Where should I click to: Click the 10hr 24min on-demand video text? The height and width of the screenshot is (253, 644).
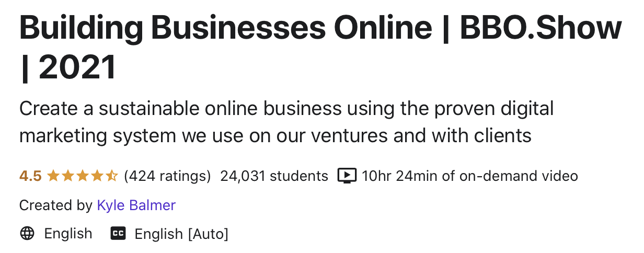click(x=470, y=176)
